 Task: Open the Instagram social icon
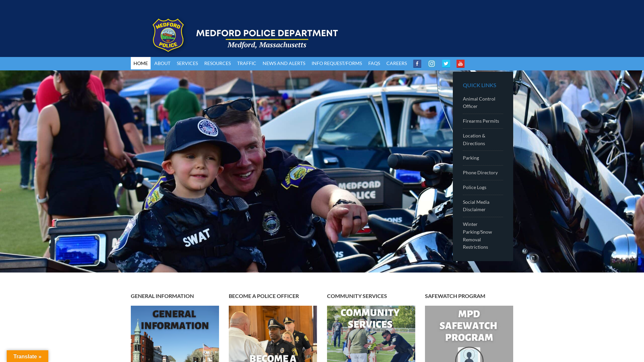[x=431, y=64]
